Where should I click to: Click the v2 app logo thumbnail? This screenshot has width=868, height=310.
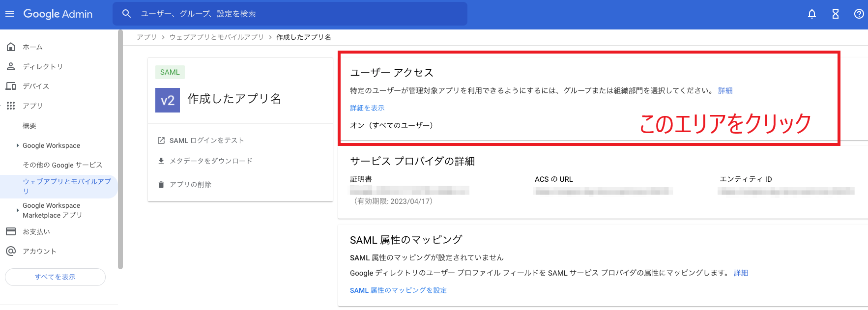[168, 100]
